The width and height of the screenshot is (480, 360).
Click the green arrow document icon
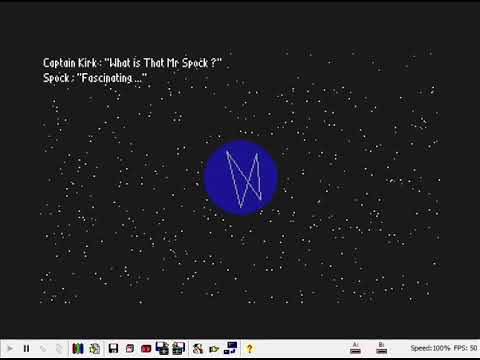coord(95,349)
